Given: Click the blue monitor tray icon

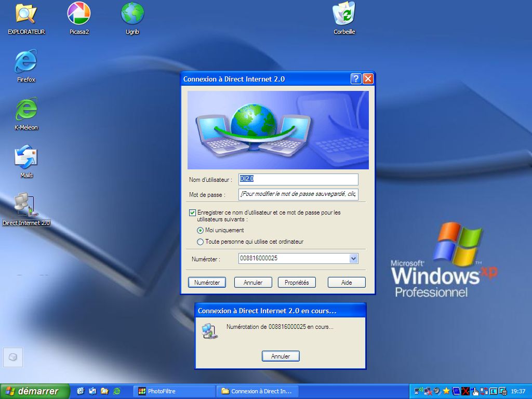Looking at the screenshot, I should (456, 391).
